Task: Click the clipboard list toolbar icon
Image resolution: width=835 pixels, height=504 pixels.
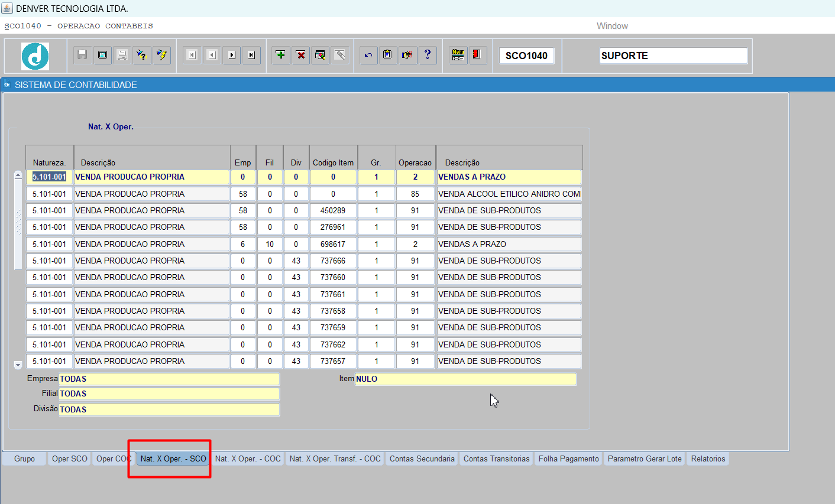Action: tap(388, 55)
